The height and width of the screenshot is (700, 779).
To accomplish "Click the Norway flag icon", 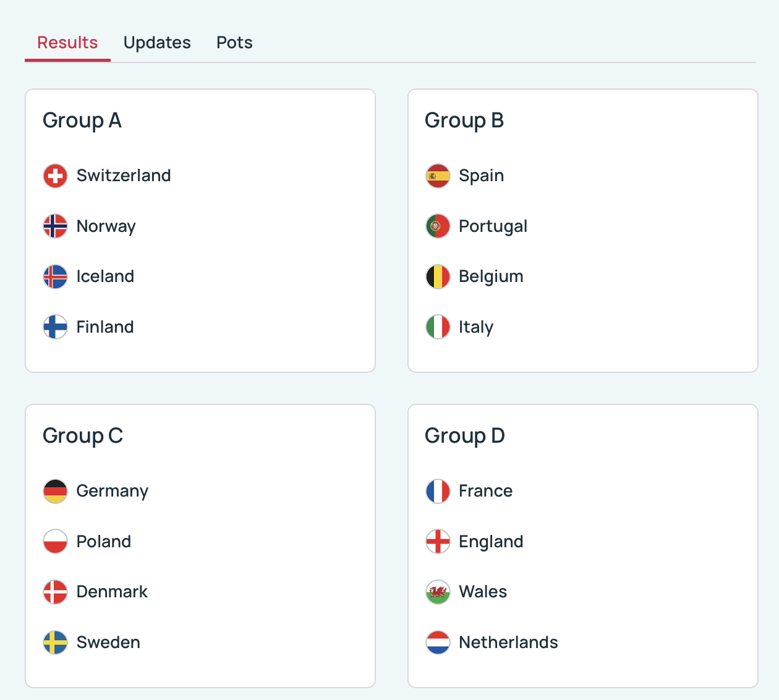I will point(55,226).
